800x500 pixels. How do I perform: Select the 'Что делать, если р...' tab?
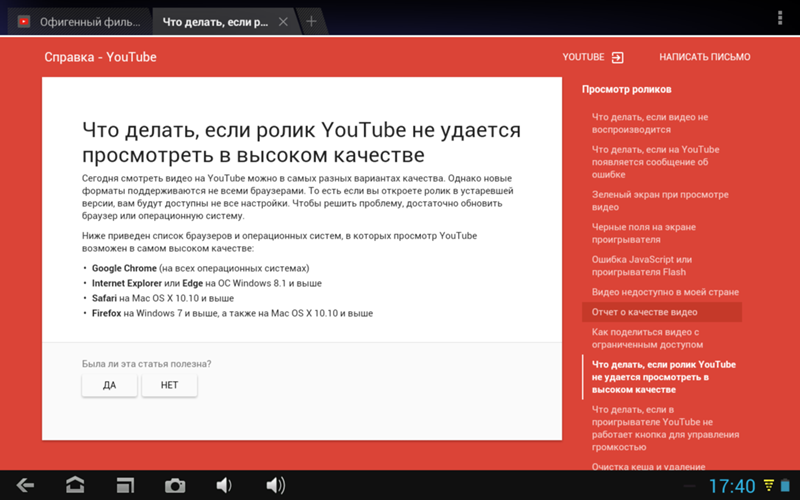click(x=215, y=21)
